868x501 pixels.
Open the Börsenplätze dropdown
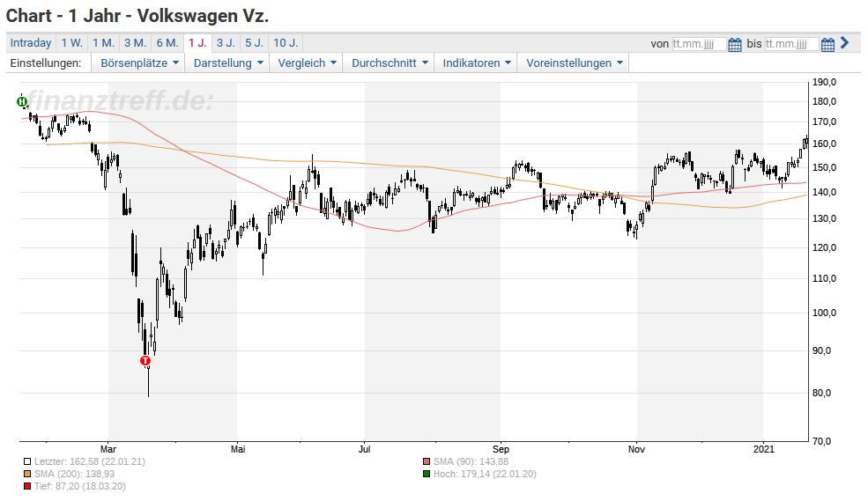click(139, 63)
